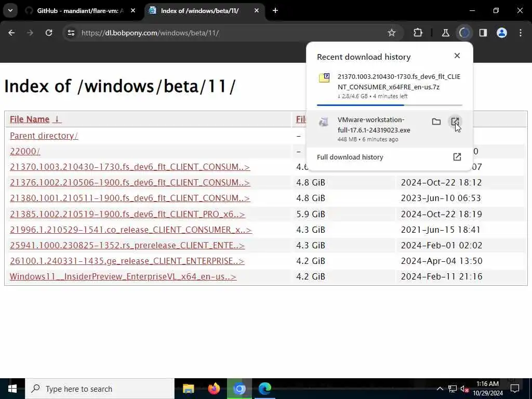The height and width of the screenshot is (399, 532).
Task: Download 25941.1000 rs_prerelease file link
Action: (127, 245)
